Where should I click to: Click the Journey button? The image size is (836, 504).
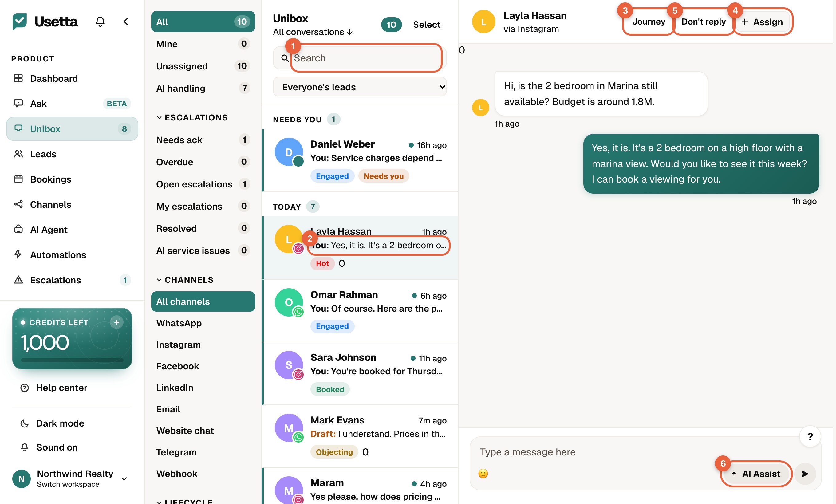(x=649, y=22)
